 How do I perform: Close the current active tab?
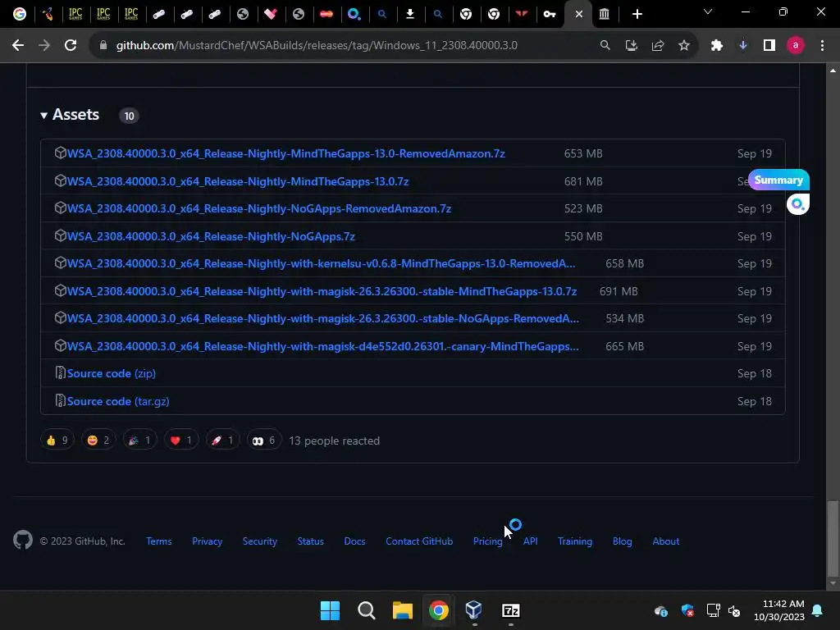click(578, 15)
